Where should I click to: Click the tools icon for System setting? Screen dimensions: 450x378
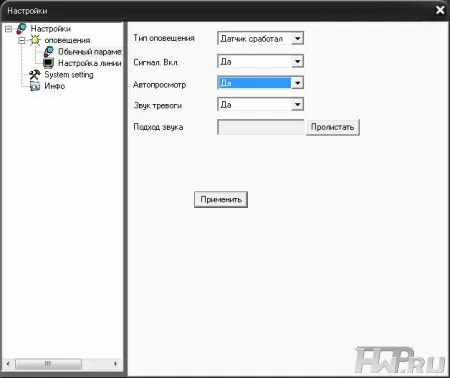coord(35,74)
